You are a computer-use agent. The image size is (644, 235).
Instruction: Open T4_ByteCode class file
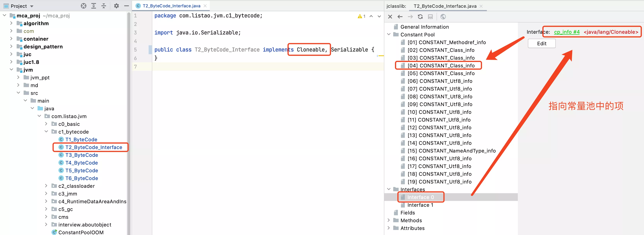click(81, 163)
